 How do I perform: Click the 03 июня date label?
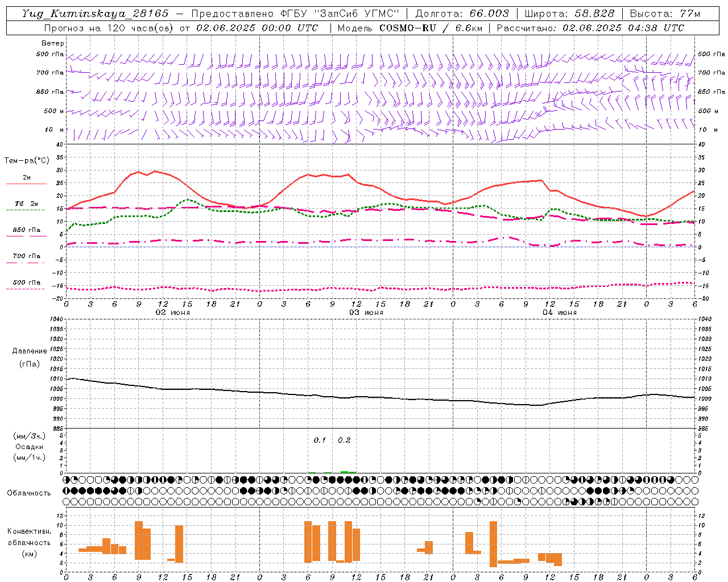pyautogui.click(x=366, y=313)
